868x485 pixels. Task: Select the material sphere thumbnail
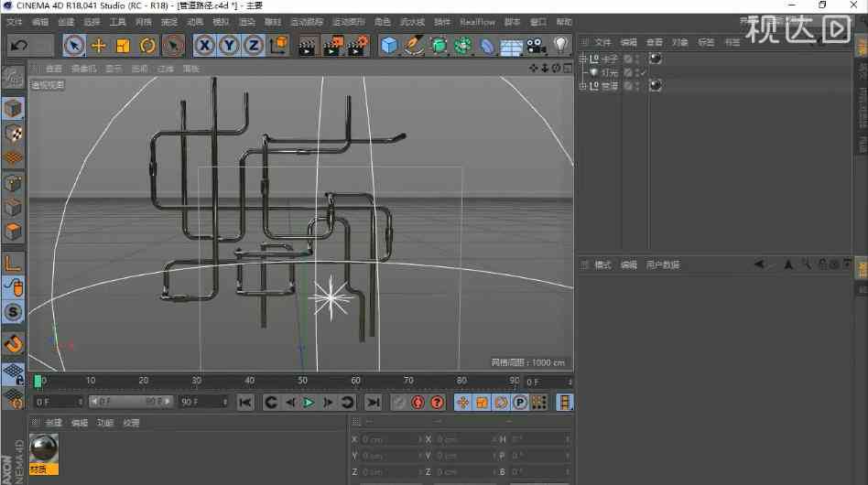[44, 448]
